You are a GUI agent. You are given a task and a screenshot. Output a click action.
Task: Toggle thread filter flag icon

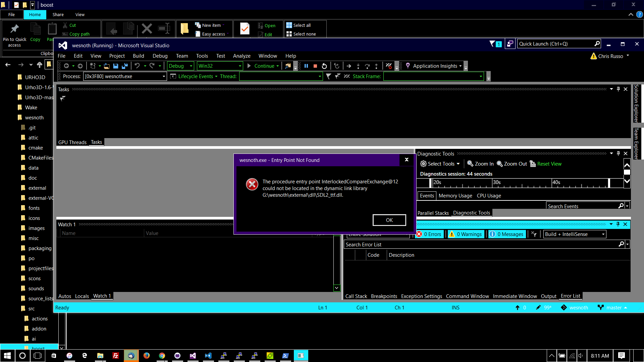(x=328, y=76)
